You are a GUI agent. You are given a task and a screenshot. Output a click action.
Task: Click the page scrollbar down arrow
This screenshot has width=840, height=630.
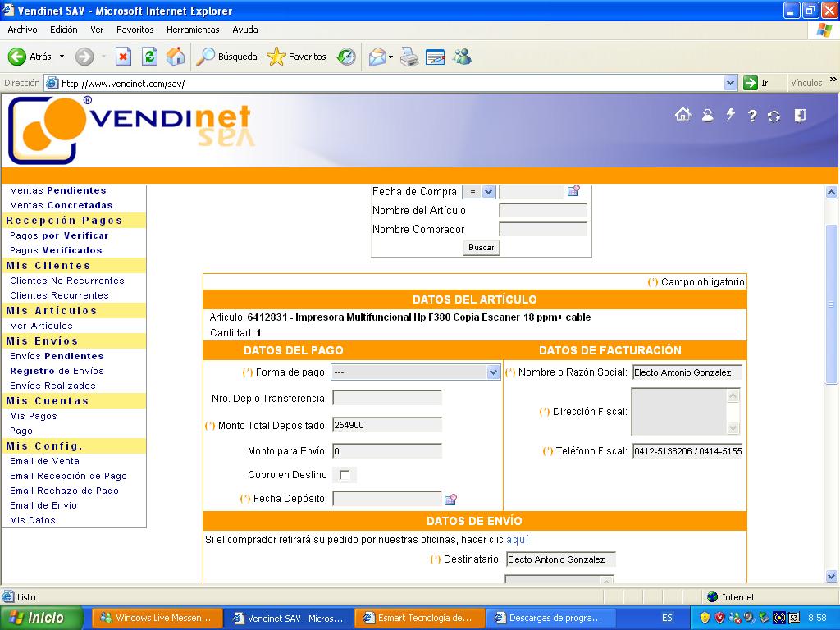832,577
